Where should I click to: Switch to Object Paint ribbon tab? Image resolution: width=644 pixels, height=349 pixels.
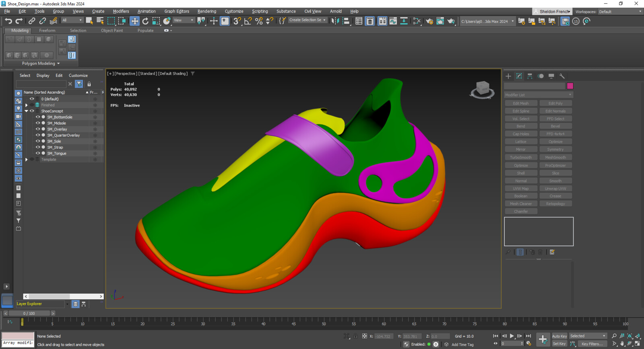[112, 31]
